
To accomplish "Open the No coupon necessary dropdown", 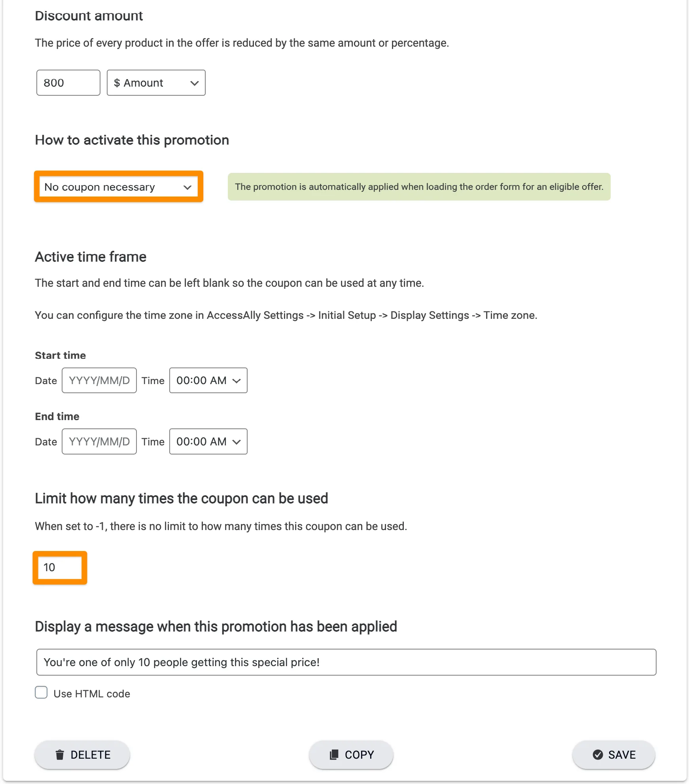I will coord(118,187).
